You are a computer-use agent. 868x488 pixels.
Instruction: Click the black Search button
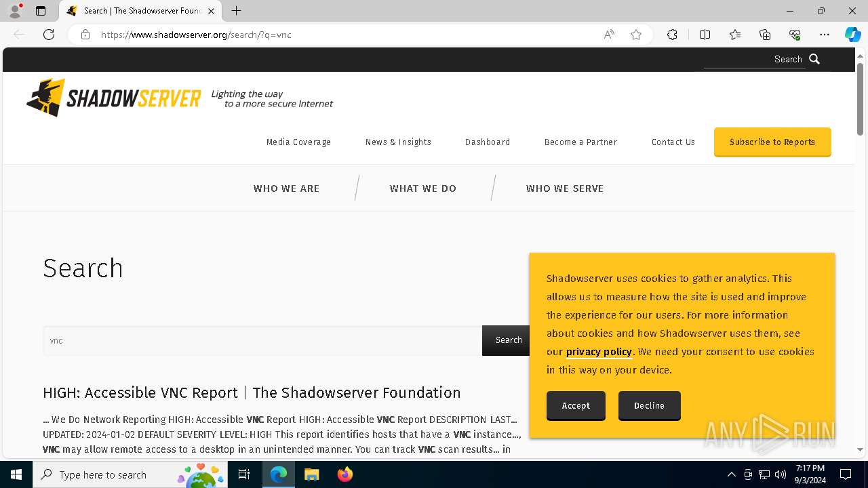coord(507,340)
